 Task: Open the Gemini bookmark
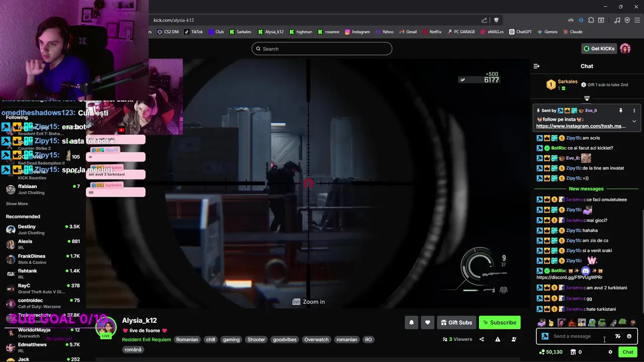tap(547, 32)
